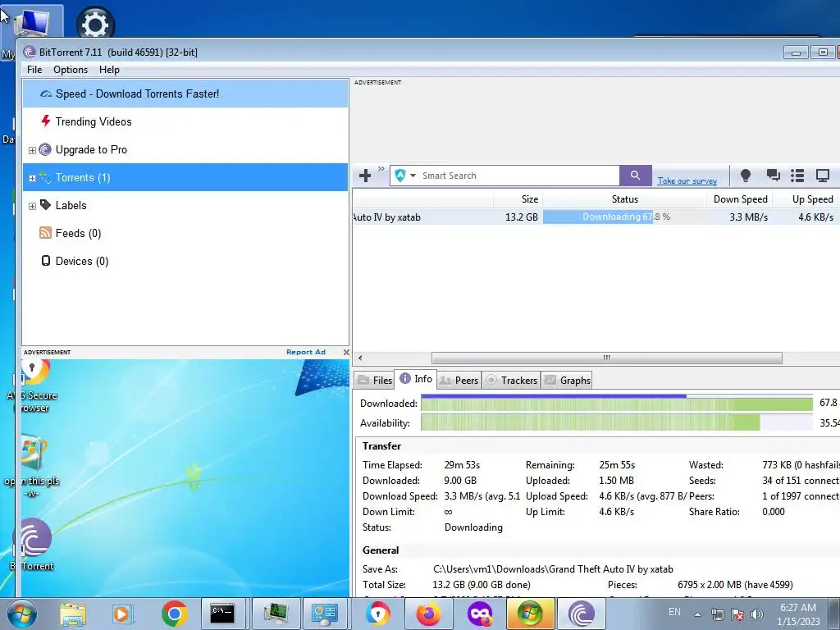Expand the toolbar overflow chevron

pyautogui.click(x=381, y=169)
